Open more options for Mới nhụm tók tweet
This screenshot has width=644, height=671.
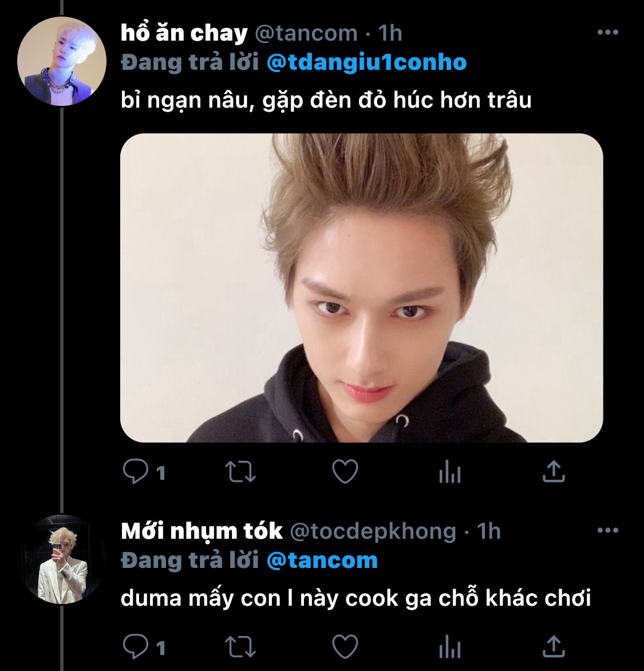click(607, 531)
